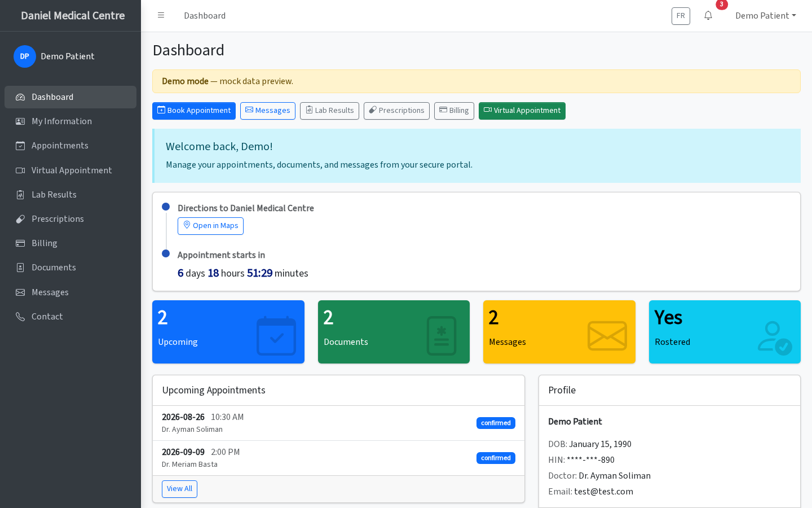Click the Dashboard page heading
The image size is (812, 508).
188,50
